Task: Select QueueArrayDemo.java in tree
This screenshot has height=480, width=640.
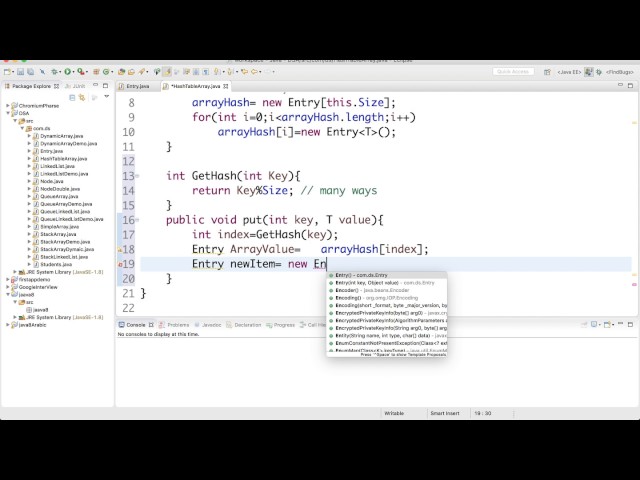Action: tap(66, 204)
